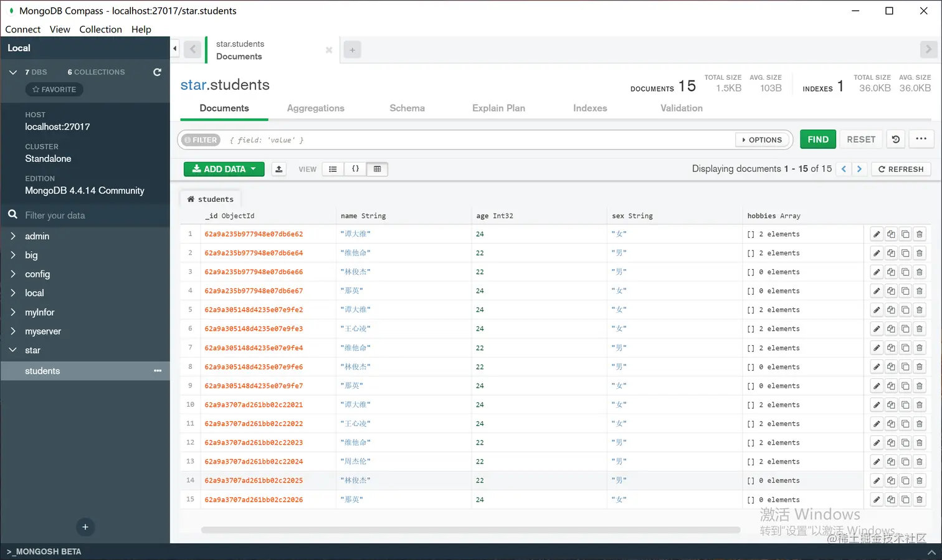Collapse the sidebar with arrow toggle
The image size is (942, 560).
(x=175, y=48)
